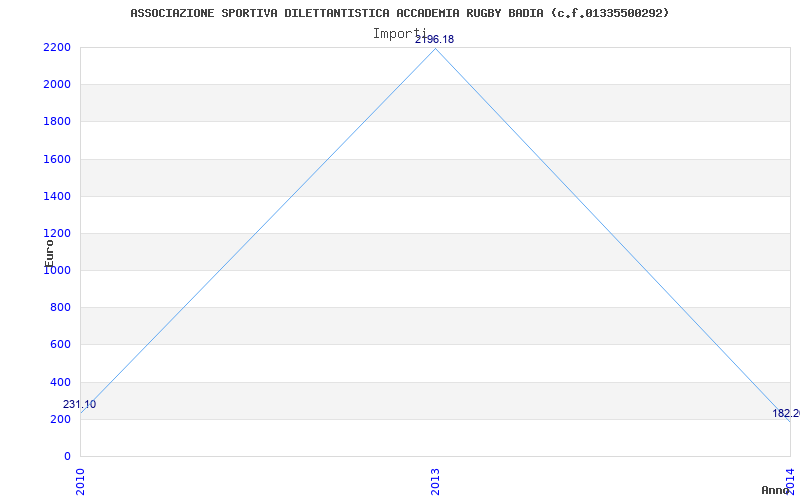The width and height of the screenshot is (800, 500).
Task: Click the 800 y-axis tick label
Action: tap(60, 307)
